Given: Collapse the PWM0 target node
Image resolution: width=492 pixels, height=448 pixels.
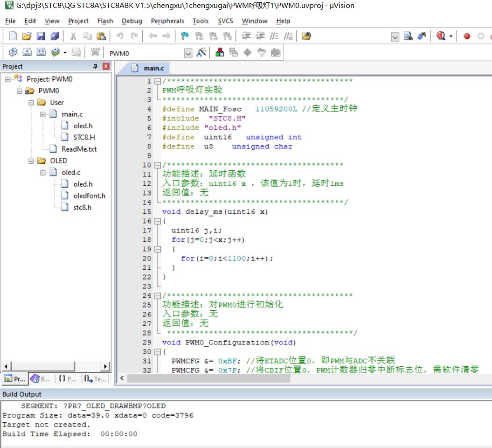Looking at the screenshot, I should (x=20, y=91).
